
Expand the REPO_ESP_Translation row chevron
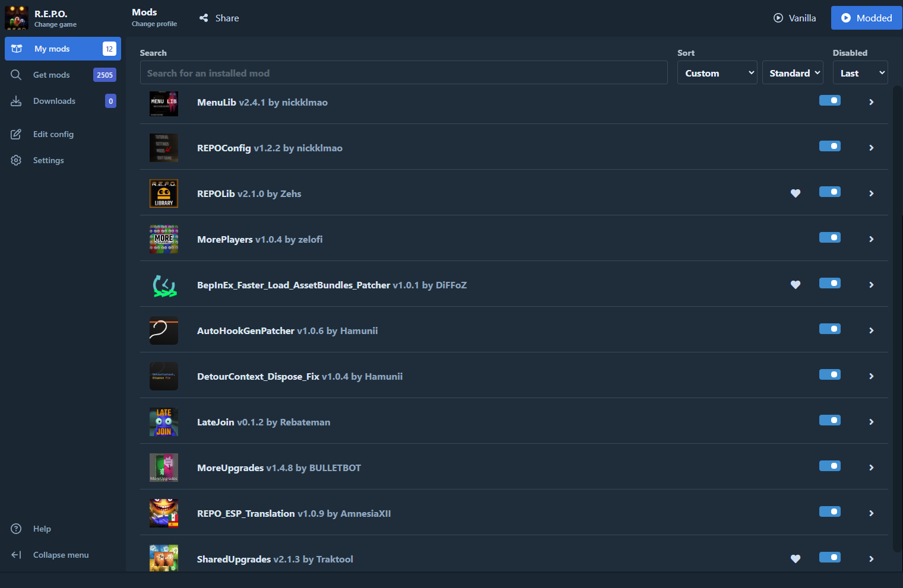tap(872, 513)
